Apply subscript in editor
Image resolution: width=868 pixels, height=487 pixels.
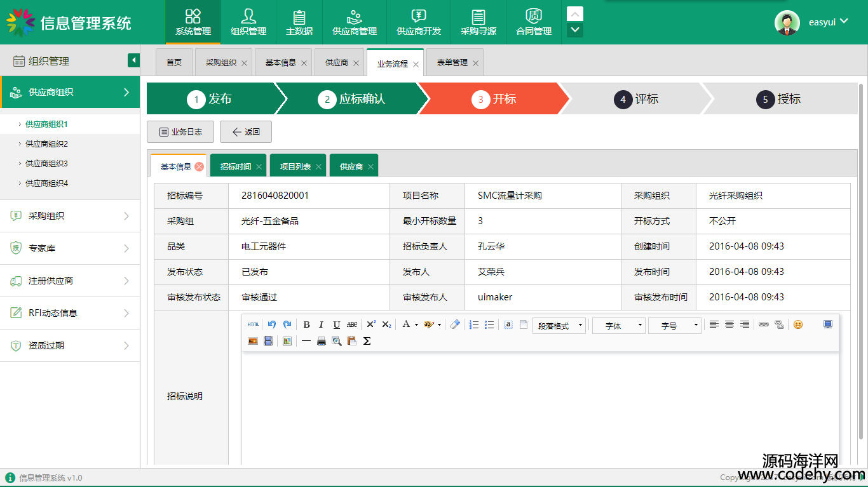coord(386,324)
